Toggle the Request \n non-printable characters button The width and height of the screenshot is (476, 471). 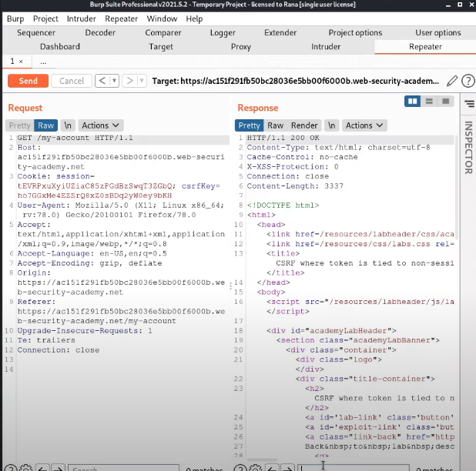68,125
